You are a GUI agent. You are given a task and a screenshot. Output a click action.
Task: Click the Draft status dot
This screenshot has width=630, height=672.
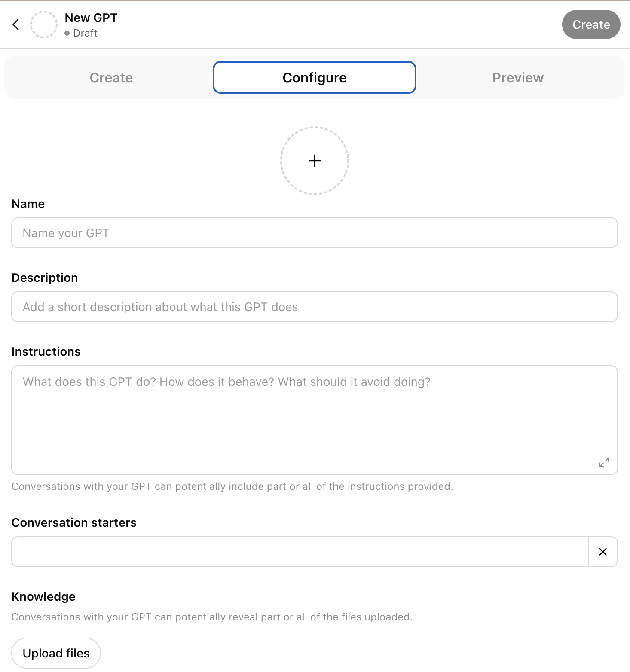pos(67,33)
